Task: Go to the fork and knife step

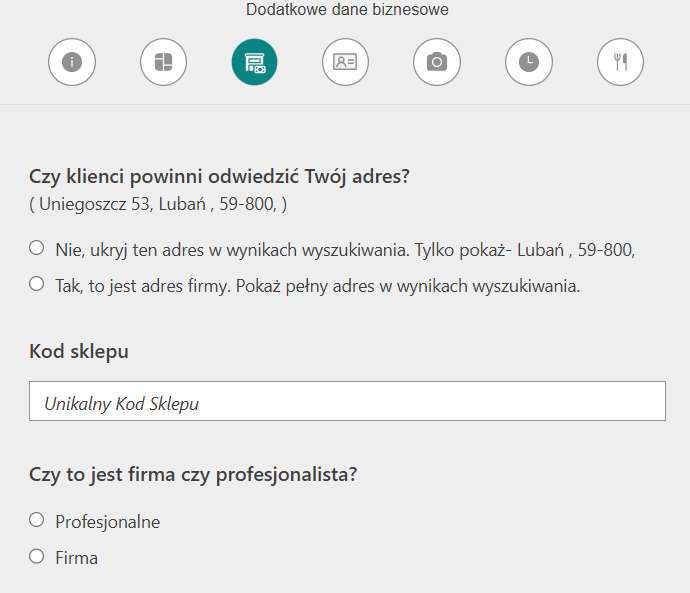Action: click(x=620, y=62)
